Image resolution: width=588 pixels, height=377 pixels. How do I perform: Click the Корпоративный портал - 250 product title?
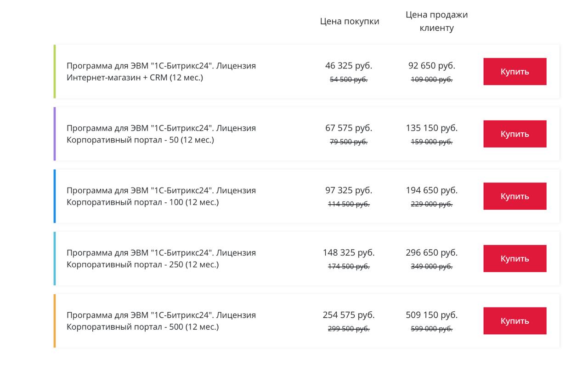161,258
